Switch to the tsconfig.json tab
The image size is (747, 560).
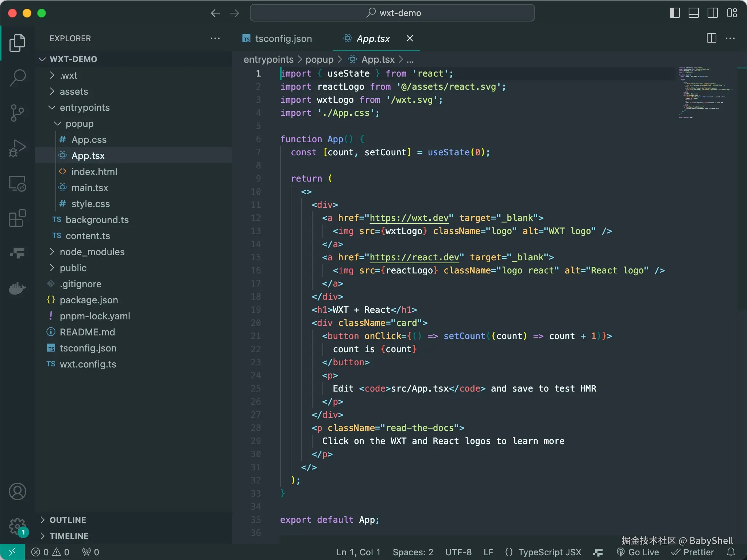tap(283, 39)
